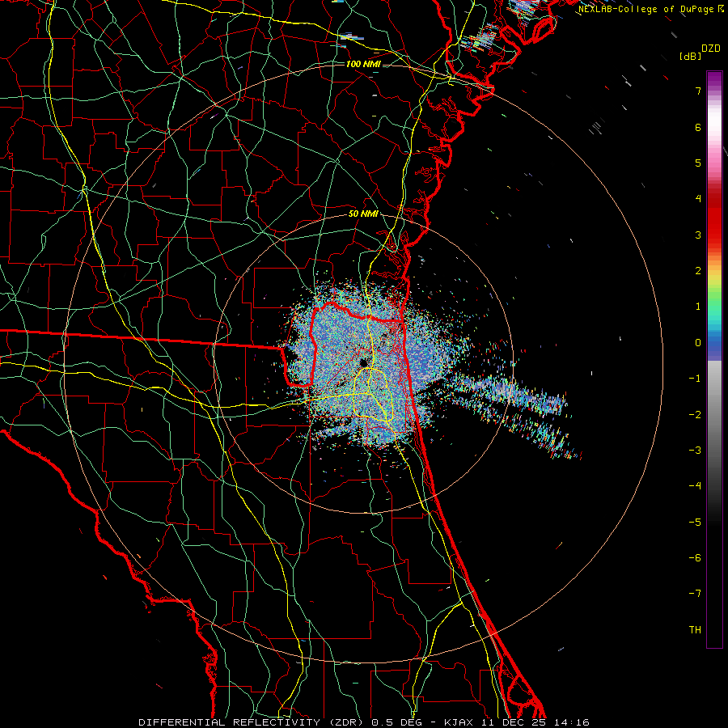
Task: Click the TH threshold label on the scale
Action: pos(695,629)
